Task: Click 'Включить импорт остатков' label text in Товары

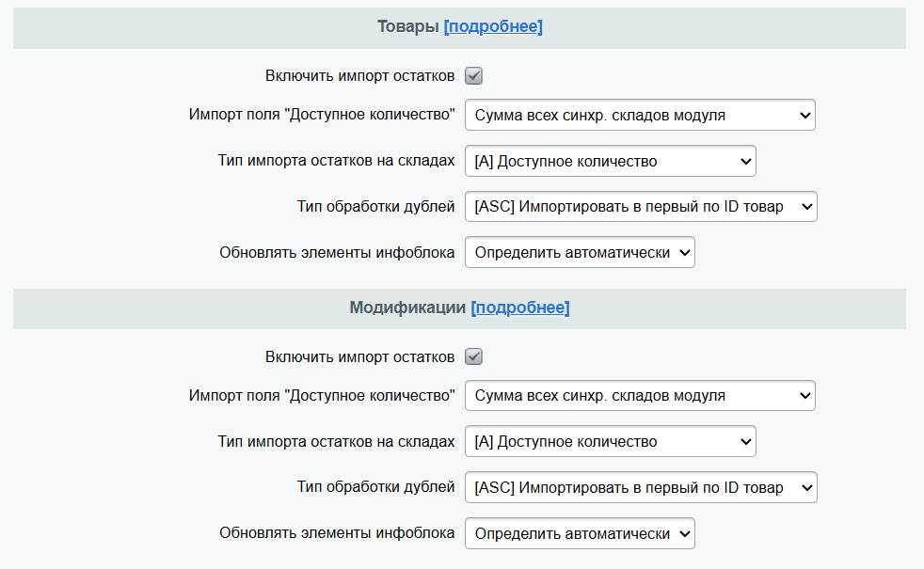Action: pyautogui.click(x=360, y=76)
